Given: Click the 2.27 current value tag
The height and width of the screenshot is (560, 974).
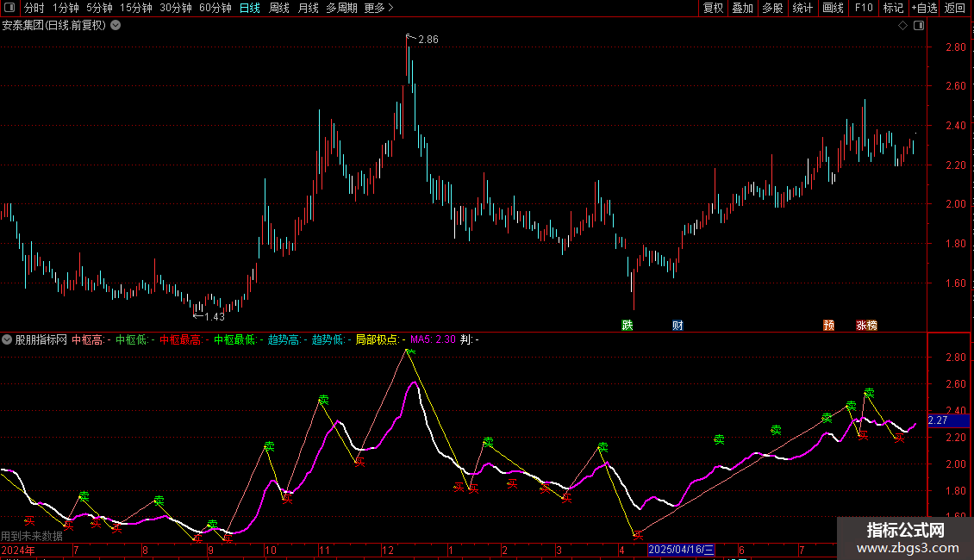Looking at the screenshot, I should click(948, 420).
